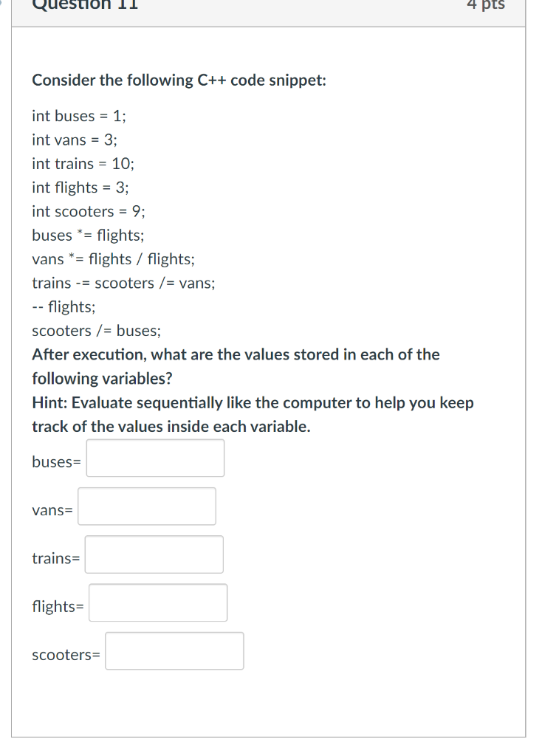
Task: Click the buses= answer input box
Action: (155, 458)
